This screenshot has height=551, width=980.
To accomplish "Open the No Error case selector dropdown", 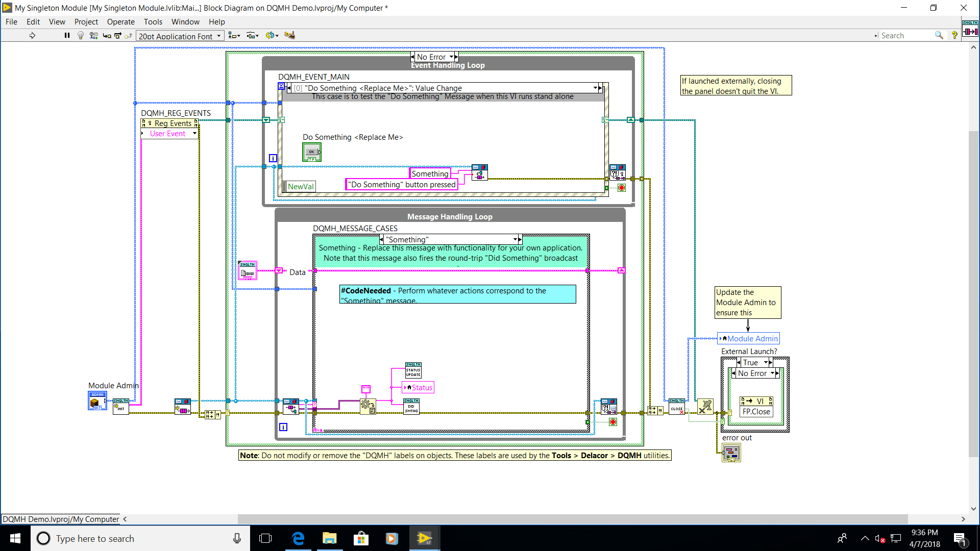I will click(452, 57).
